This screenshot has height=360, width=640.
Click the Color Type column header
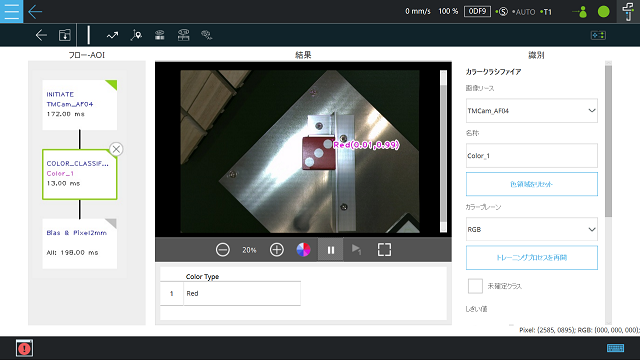pos(202,276)
